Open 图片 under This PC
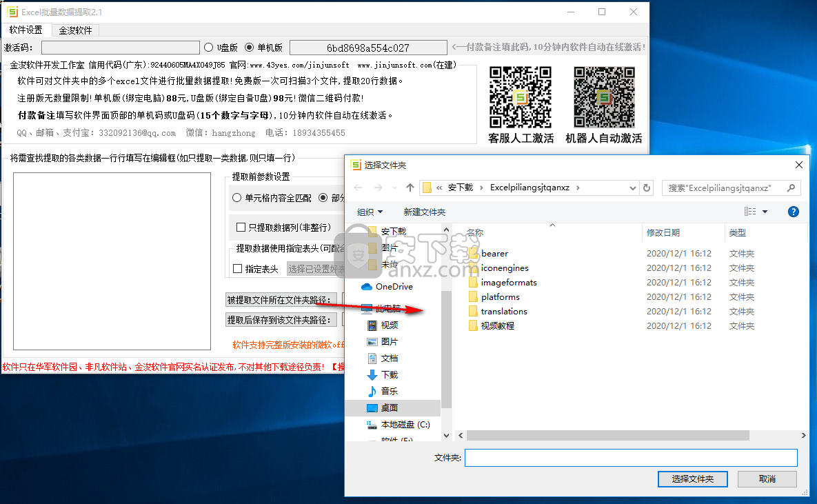 (390, 342)
